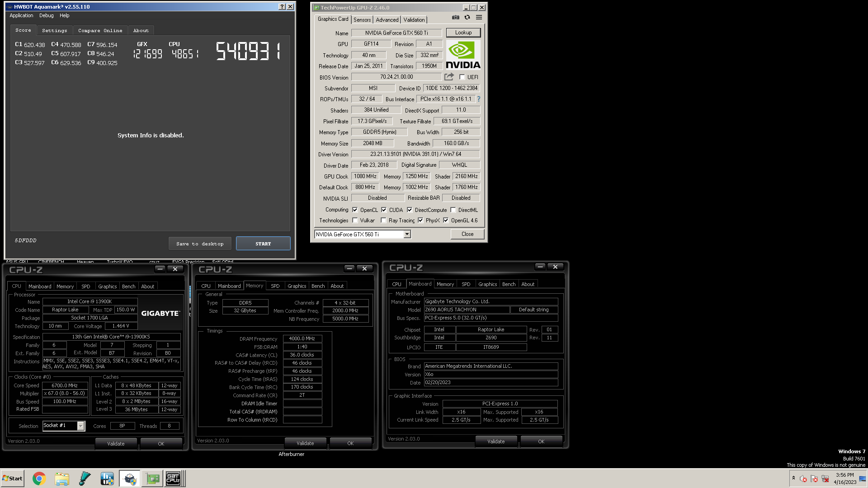Toggle the DirectCompute checkbox
868x488 pixels.
(x=410, y=210)
